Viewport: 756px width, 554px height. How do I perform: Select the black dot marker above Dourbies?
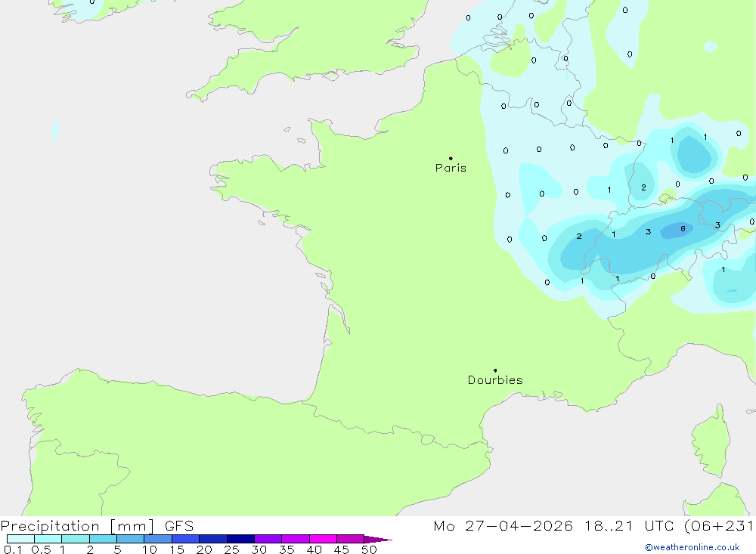(495, 370)
